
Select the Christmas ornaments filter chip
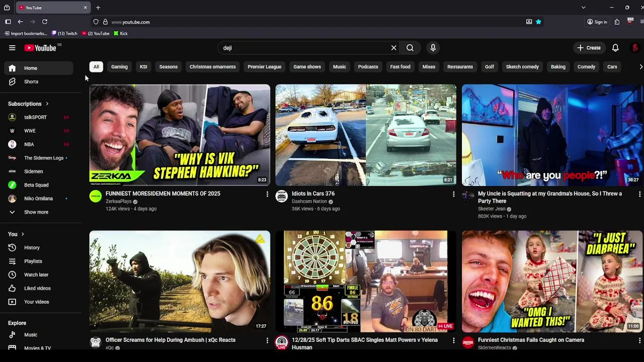[x=212, y=67]
